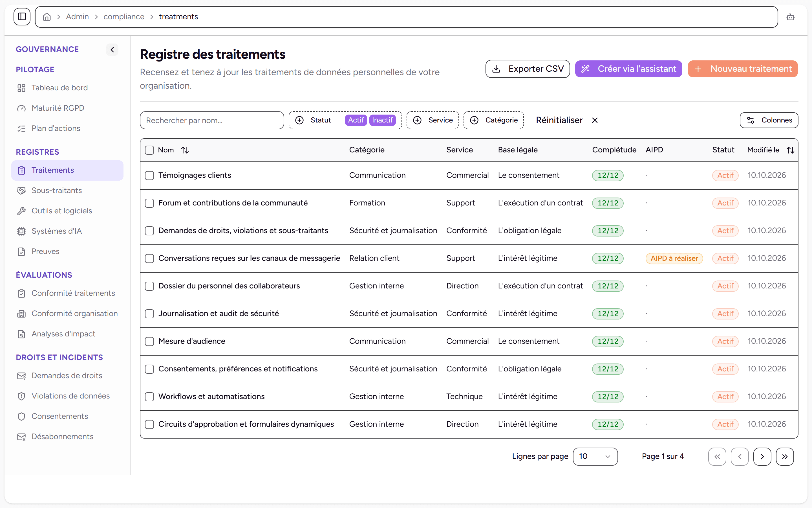The height and width of the screenshot is (508, 812).
Task: Reset filters with Réinitialiser
Action: coord(567,120)
